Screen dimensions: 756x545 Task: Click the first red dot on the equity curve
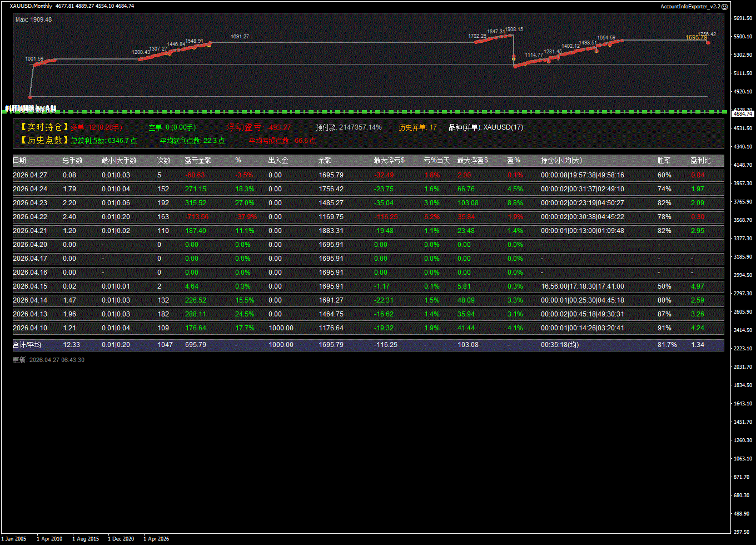point(30,97)
